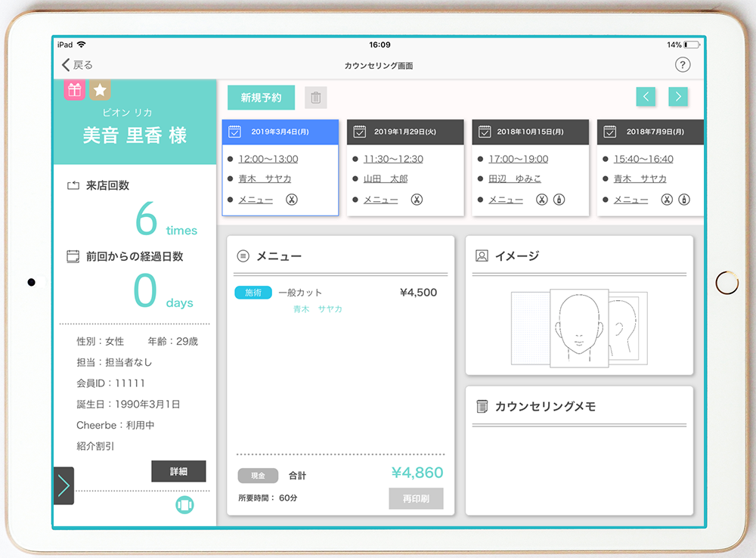Go back with 戻る
The width and height of the screenshot is (756, 558).
[77, 65]
